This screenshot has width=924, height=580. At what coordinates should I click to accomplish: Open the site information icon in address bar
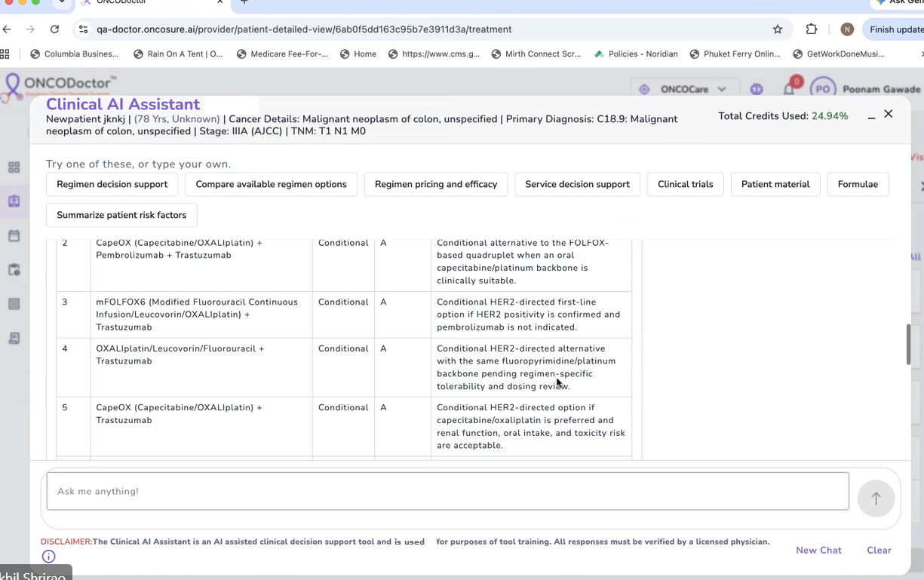pos(84,29)
